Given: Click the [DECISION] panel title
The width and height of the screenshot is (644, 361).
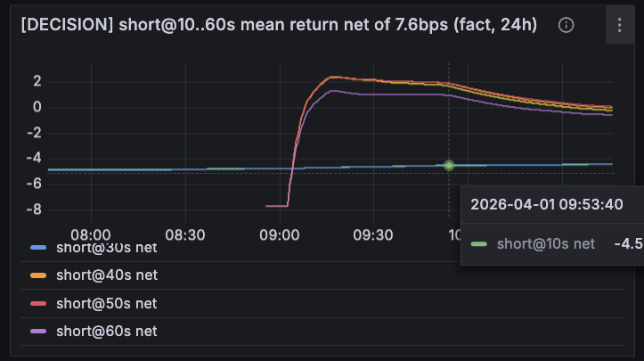Looking at the screenshot, I should point(278,25).
